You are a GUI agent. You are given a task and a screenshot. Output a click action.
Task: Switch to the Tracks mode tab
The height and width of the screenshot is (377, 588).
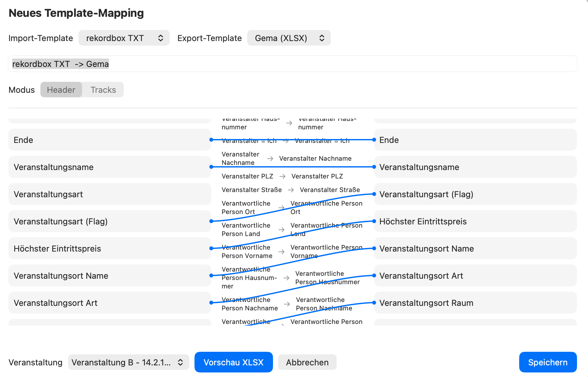click(103, 90)
